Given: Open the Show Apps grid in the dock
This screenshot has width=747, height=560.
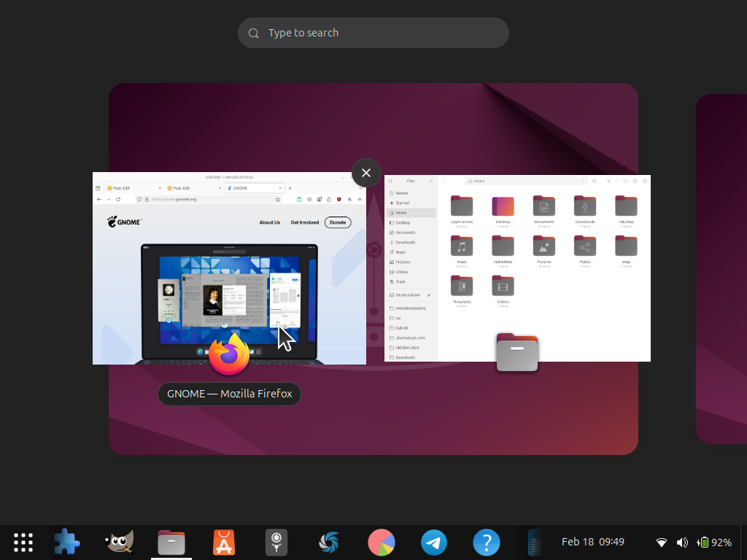Looking at the screenshot, I should pos(23,542).
